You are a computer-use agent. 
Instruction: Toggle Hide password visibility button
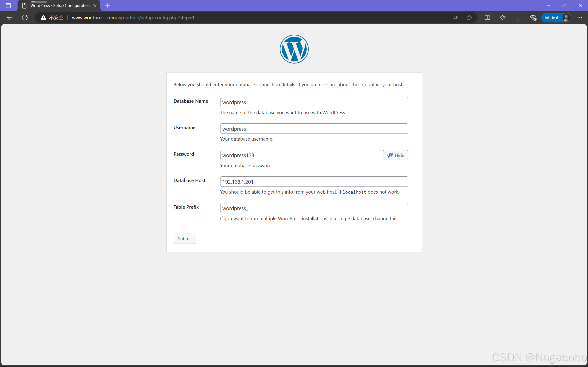[395, 155]
